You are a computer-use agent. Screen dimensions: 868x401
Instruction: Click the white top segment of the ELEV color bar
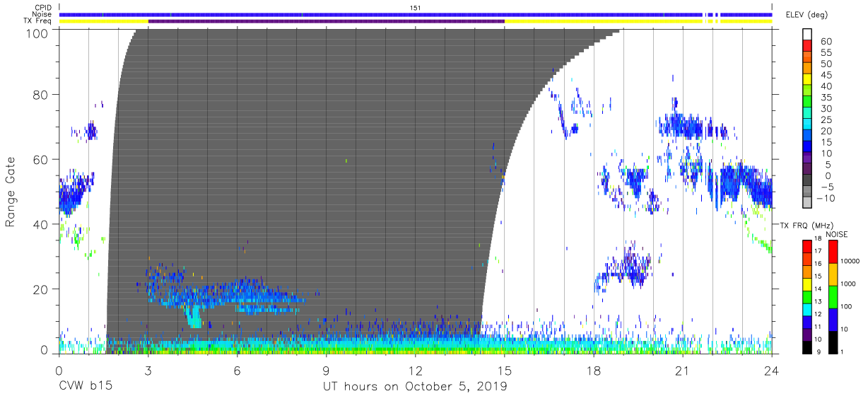click(807, 35)
